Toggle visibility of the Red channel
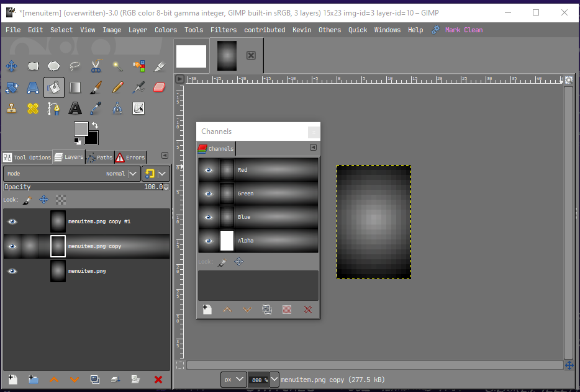The height and width of the screenshot is (392, 580). (x=208, y=170)
